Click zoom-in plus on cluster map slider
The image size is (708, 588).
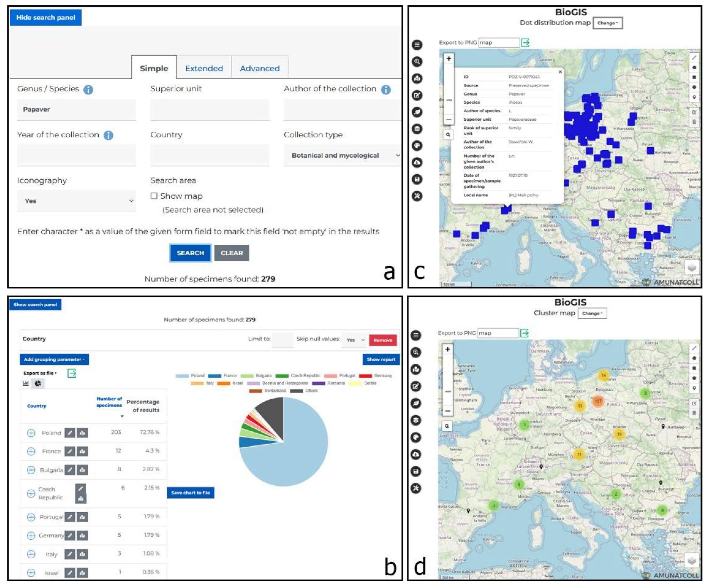click(x=447, y=349)
